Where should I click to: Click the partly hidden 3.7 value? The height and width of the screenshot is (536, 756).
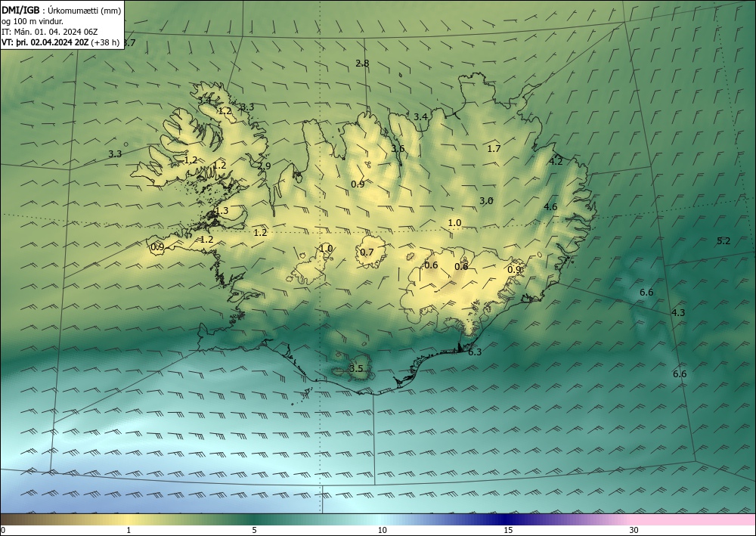tap(130, 42)
